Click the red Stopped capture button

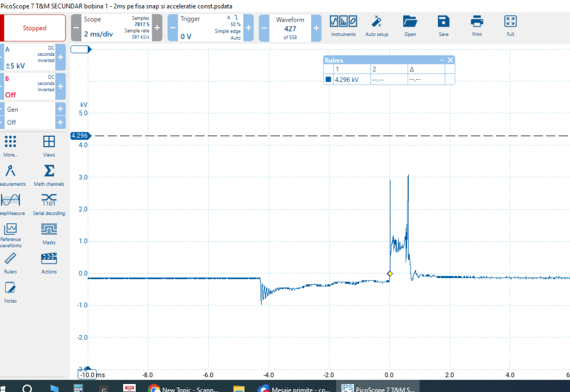(34, 28)
